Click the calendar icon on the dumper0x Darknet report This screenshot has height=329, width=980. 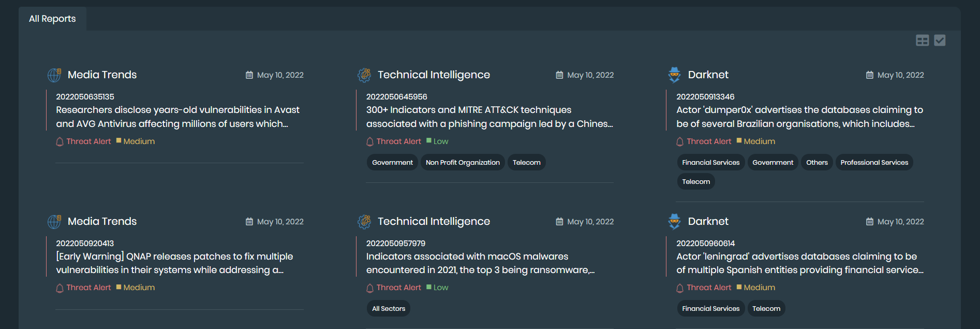[869, 75]
